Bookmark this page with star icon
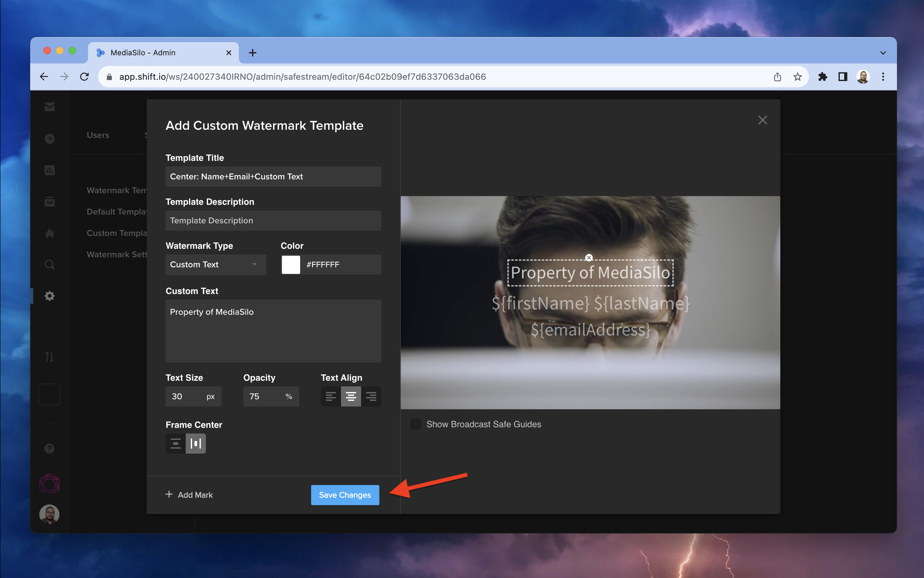This screenshot has width=924, height=578. pos(797,77)
